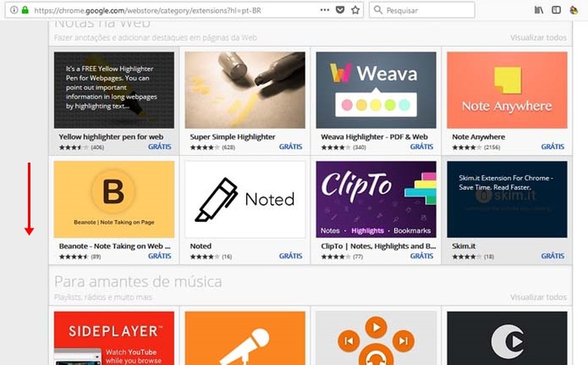The width and height of the screenshot is (588, 365).
Task: Click GRÁTIS on Skim.it card
Action: click(553, 255)
